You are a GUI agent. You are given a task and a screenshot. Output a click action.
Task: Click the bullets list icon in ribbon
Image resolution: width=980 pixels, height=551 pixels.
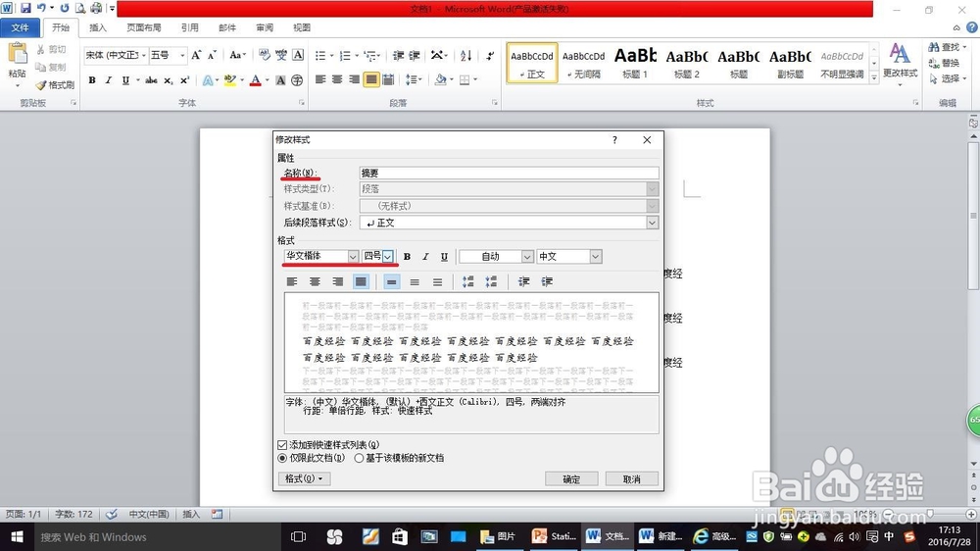pyautogui.click(x=320, y=56)
